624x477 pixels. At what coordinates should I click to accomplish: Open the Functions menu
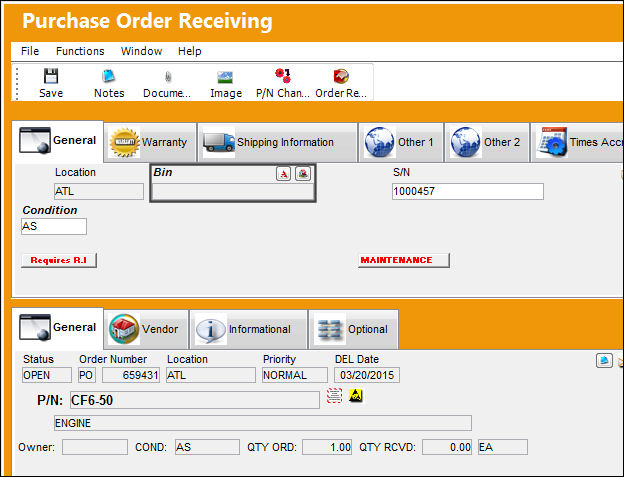coord(80,51)
